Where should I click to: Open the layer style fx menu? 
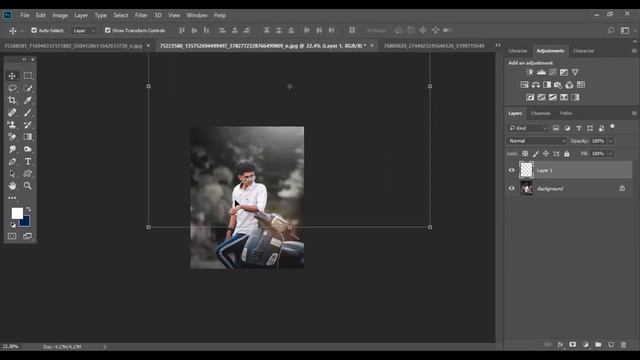pos(560,345)
